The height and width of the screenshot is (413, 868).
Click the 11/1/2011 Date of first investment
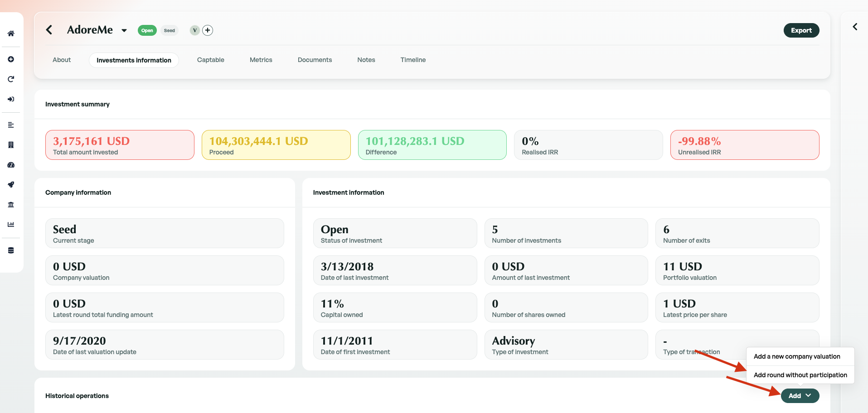395,345
